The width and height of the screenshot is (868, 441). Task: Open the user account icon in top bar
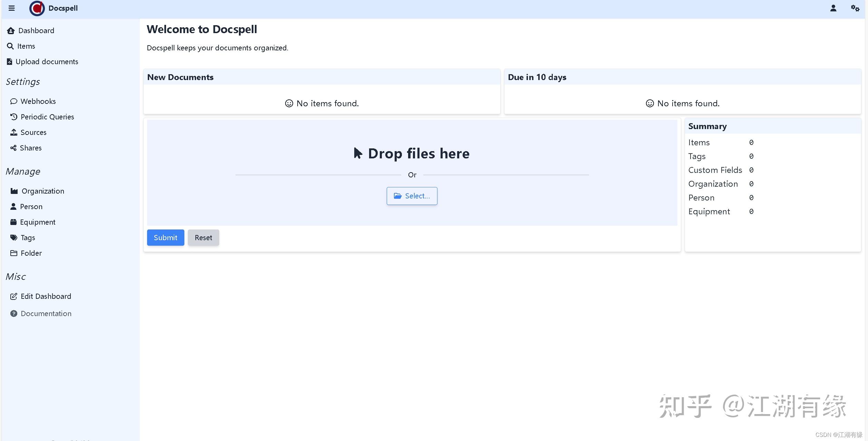coord(833,8)
